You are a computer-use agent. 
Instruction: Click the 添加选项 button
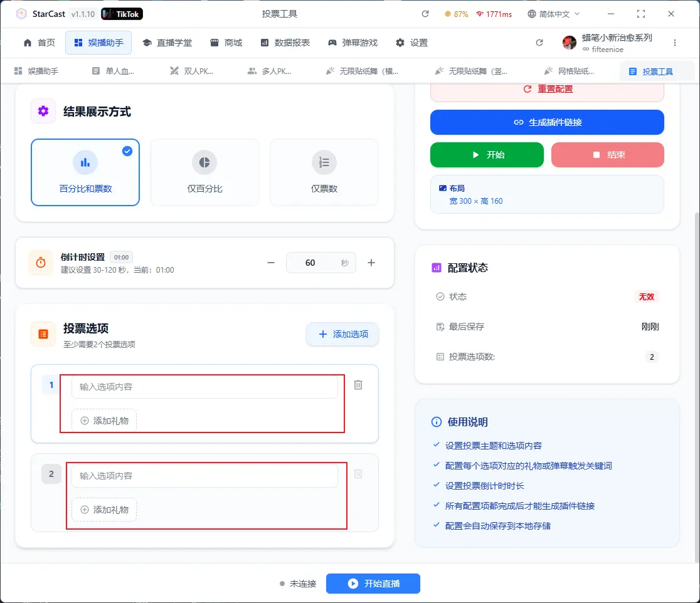click(342, 334)
